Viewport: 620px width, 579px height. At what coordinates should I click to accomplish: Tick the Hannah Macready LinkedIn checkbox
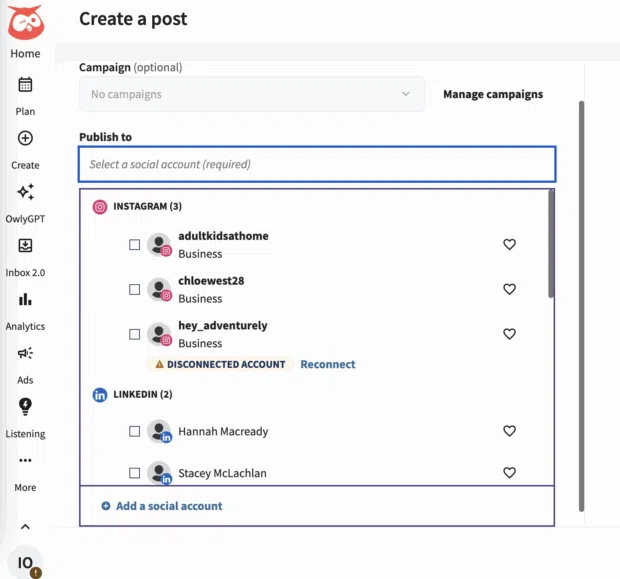click(135, 431)
